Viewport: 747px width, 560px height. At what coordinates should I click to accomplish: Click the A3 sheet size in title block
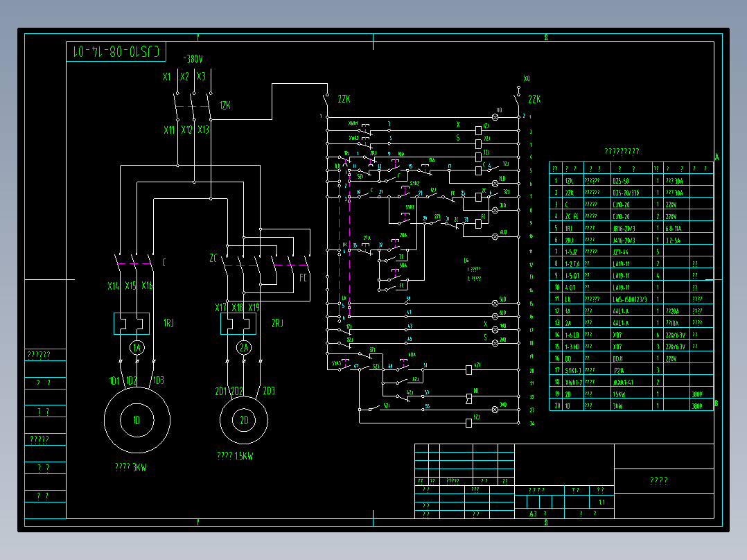[533, 514]
